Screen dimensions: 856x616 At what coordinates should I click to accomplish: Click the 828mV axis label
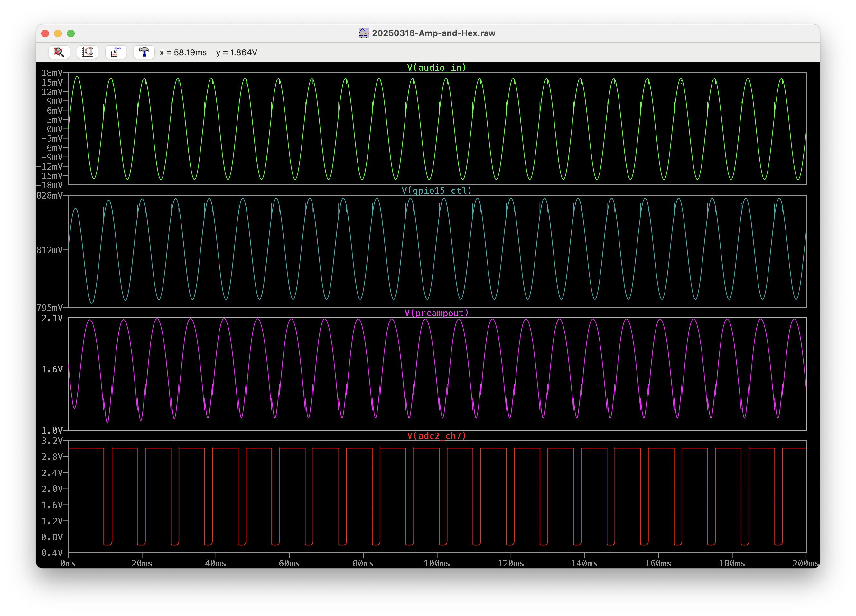click(50, 196)
